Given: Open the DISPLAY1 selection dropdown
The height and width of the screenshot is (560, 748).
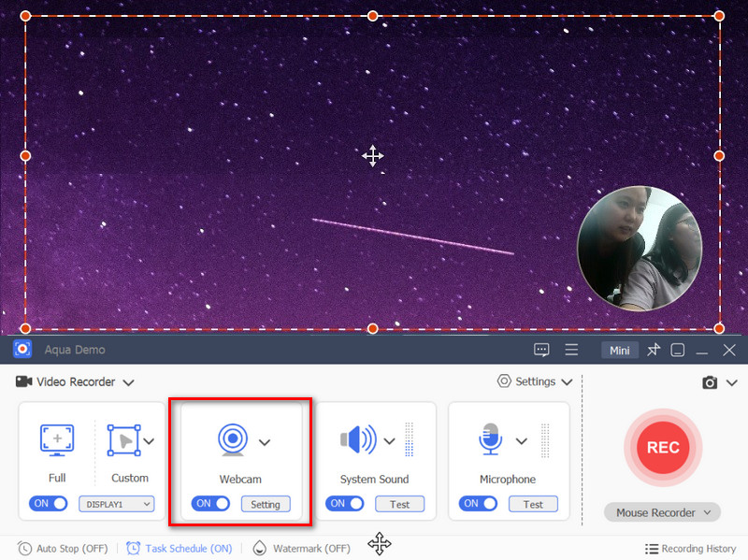Looking at the screenshot, I should point(116,504).
